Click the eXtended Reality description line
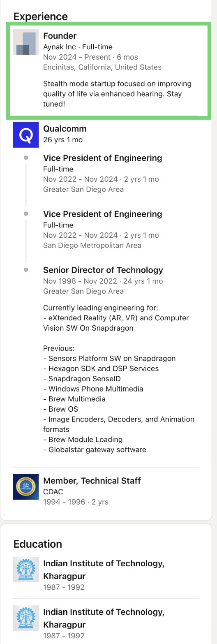This screenshot has width=217, height=644. [x=116, y=323]
